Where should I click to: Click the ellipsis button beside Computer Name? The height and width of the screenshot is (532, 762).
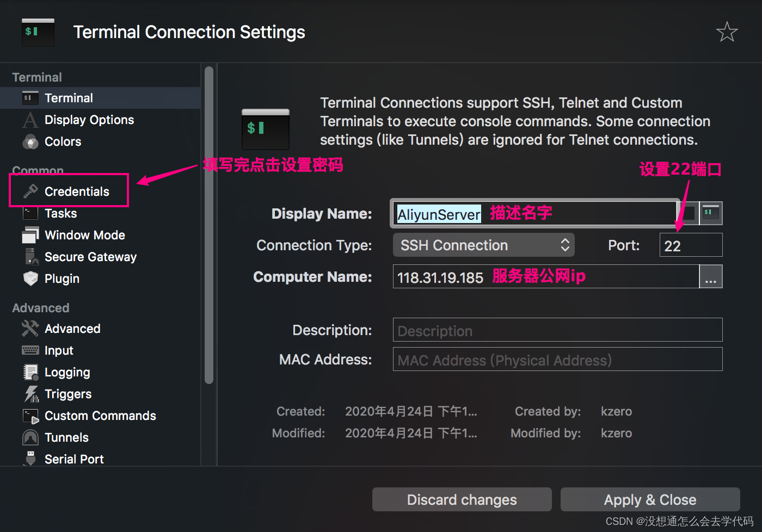[x=711, y=277]
